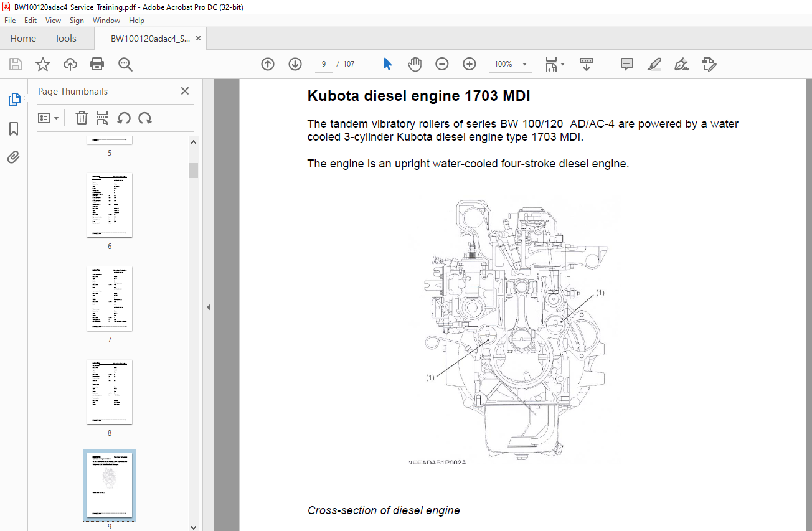Click the stamp tool icon
The image size is (812, 531).
click(709, 64)
